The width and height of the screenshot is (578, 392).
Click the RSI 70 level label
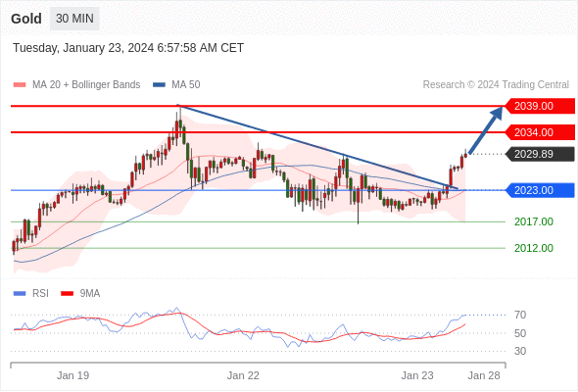tap(520, 315)
